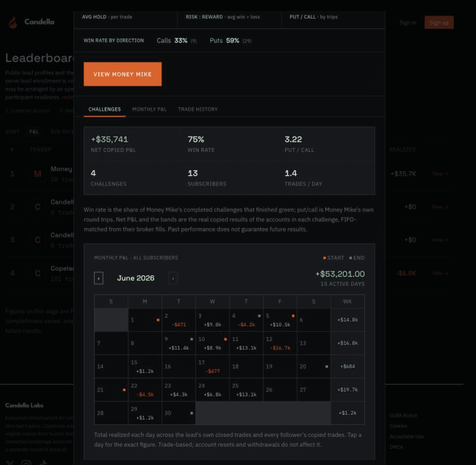Image resolution: width=476 pixels, height=465 pixels.
Task: Go to next month with right chevron
Action: coord(173,278)
